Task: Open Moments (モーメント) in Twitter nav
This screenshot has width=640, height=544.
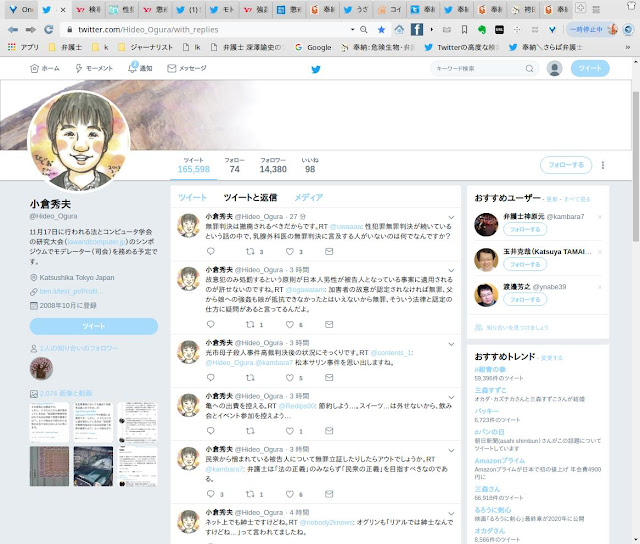Action: pyautogui.click(x=94, y=69)
